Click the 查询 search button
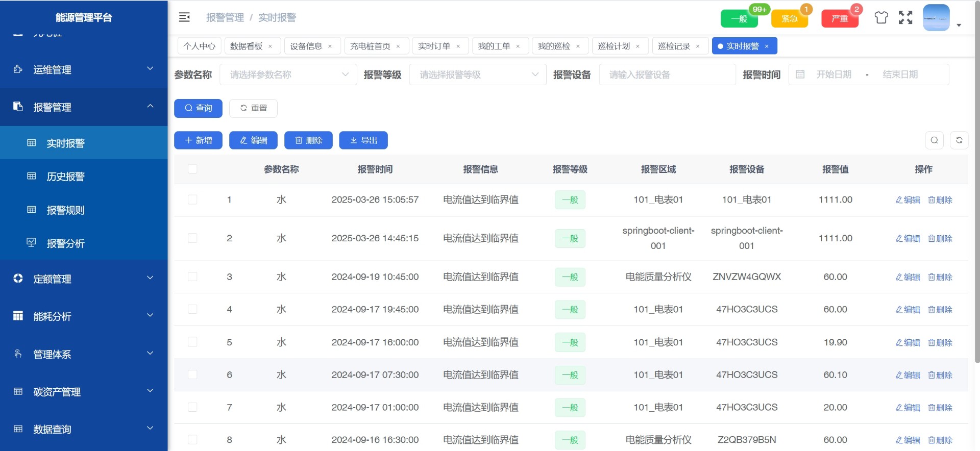The image size is (980, 451). (x=198, y=108)
